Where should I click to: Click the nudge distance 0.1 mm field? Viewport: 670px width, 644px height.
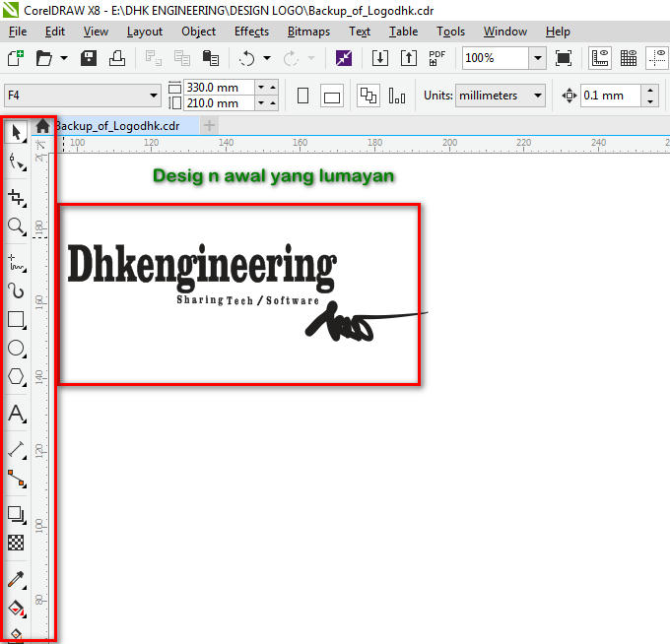point(610,96)
